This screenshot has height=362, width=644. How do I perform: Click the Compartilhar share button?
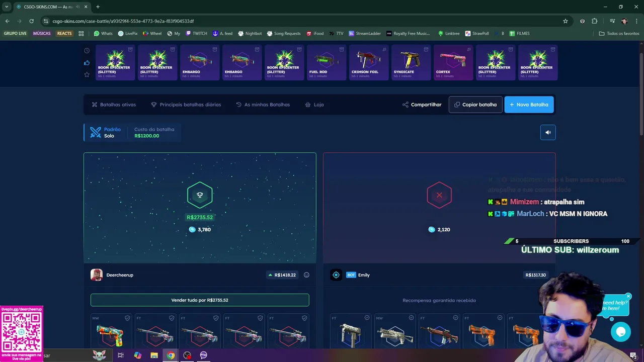(422, 105)
